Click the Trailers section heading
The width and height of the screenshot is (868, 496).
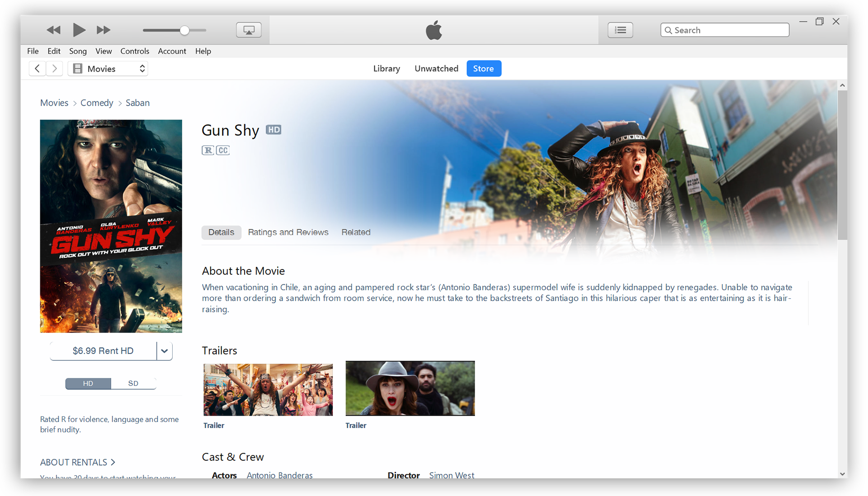coord(219,350)
